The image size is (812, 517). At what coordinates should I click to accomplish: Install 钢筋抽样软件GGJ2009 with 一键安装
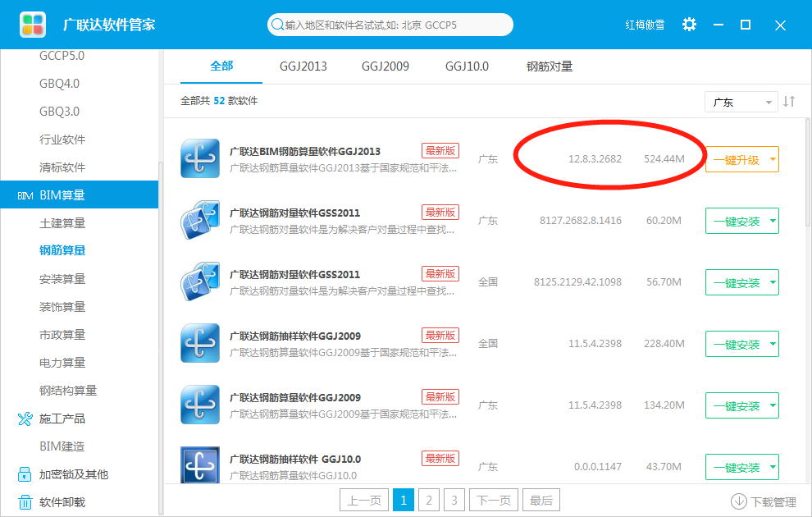[x=736, y=345]
